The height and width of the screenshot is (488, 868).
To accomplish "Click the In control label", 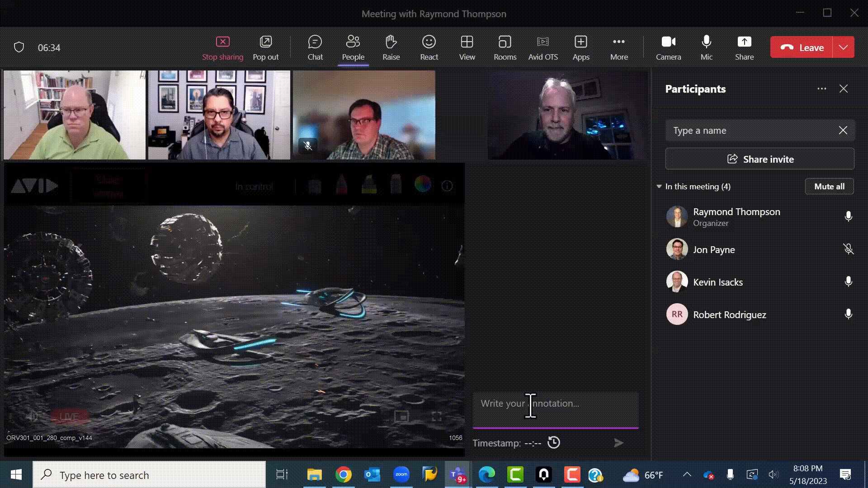I will 254,187.
